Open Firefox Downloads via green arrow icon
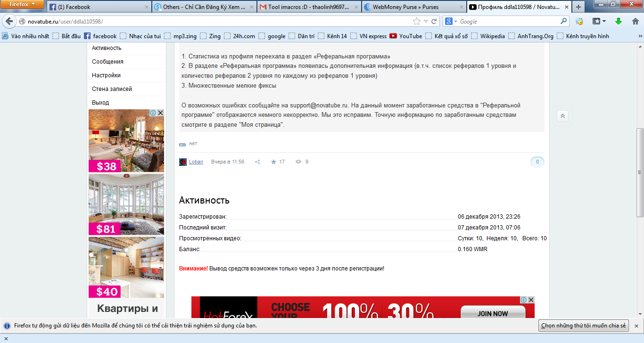 tap(618, 21)
